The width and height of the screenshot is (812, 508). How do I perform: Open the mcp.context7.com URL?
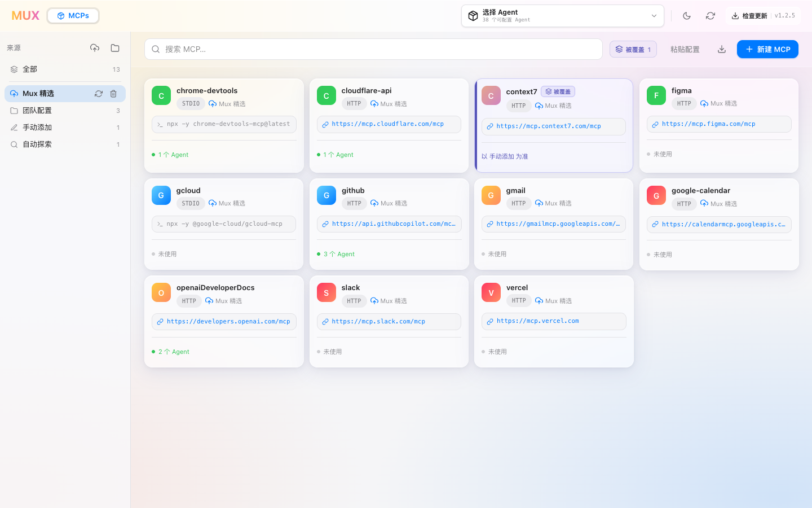tap(554, 126)
